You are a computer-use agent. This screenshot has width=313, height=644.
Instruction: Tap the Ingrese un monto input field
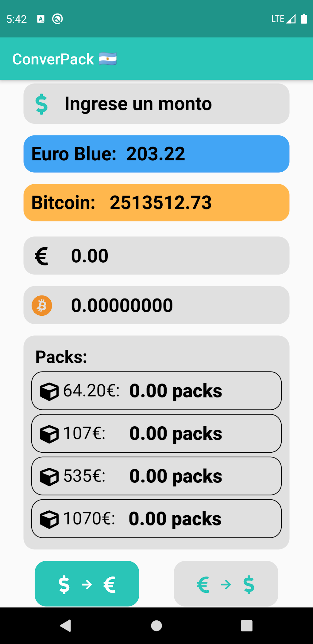156,103
